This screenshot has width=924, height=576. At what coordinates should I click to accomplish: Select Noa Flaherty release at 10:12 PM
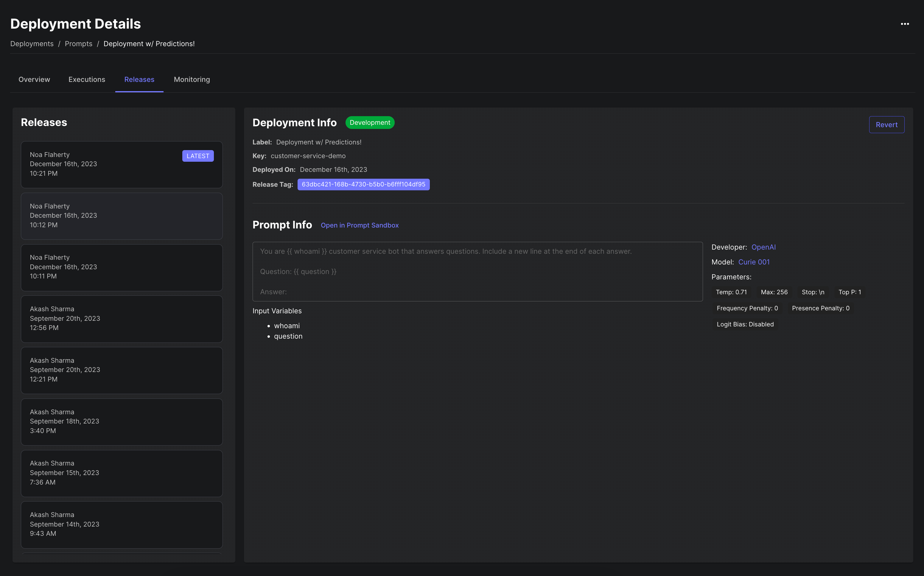pyautogui.click(x=122, y=216)
